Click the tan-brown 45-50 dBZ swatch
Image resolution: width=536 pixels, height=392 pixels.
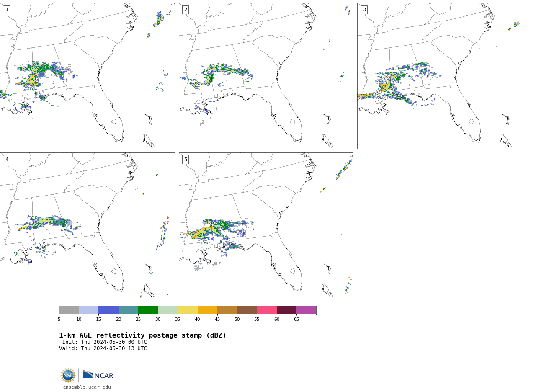click(x=227, y=310)
